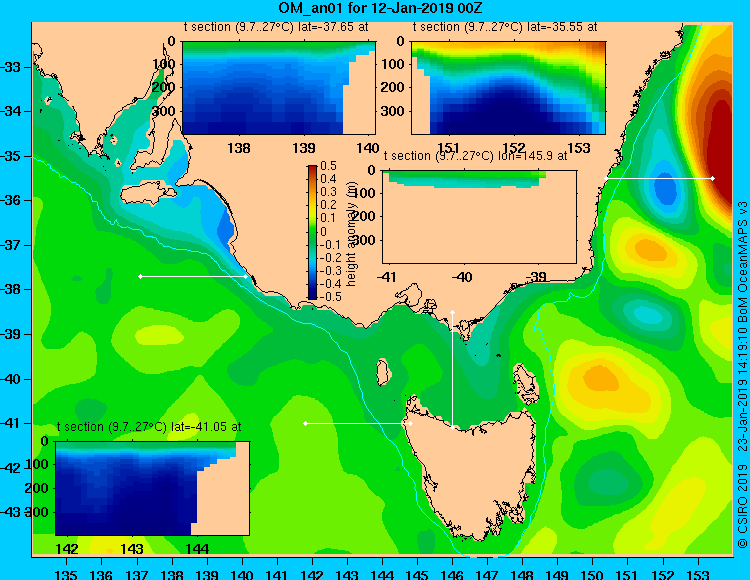Screen dimensions: 750x580
Task: Click the -37 latitude axis label
Action: 11,245
